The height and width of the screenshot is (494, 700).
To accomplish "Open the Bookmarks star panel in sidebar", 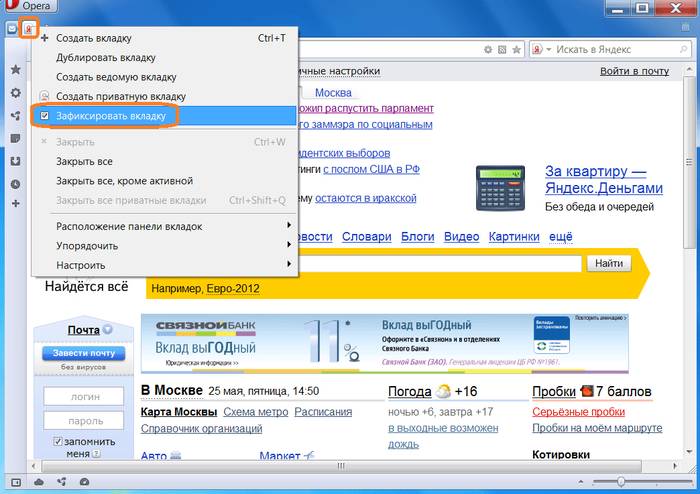I will point(14,70).
